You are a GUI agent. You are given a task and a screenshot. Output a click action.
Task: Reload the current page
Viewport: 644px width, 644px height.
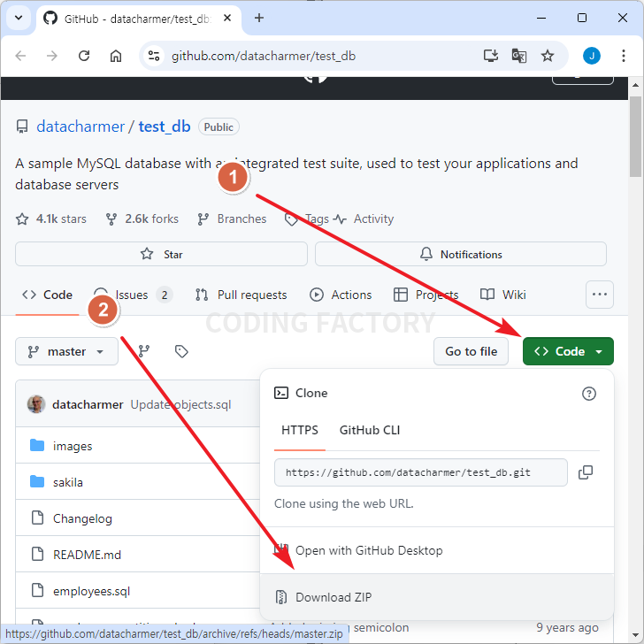[84, 56]
